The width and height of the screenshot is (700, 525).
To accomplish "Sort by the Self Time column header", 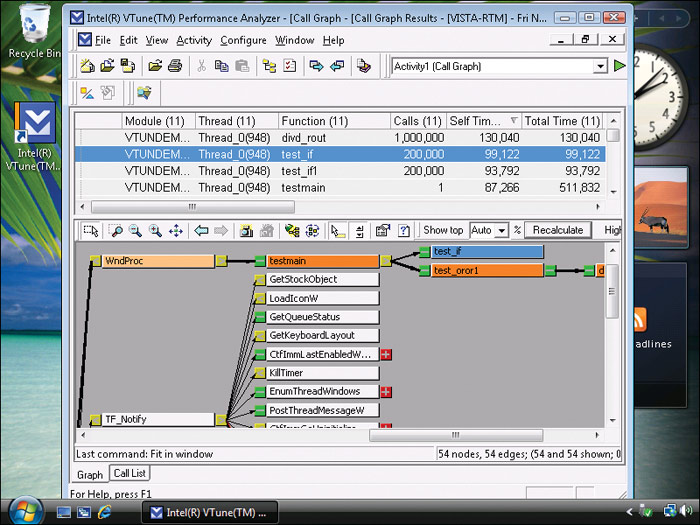I will [x=484, y=121].
